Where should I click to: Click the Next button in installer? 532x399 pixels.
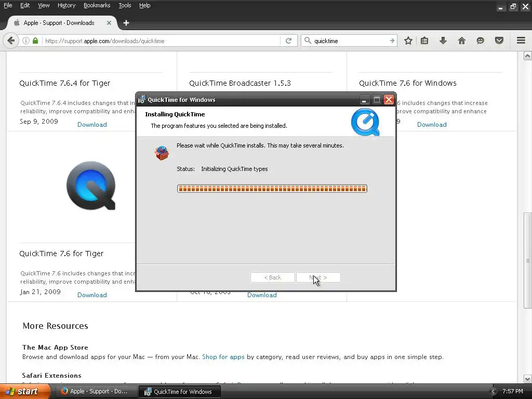[x=318, y=277]
